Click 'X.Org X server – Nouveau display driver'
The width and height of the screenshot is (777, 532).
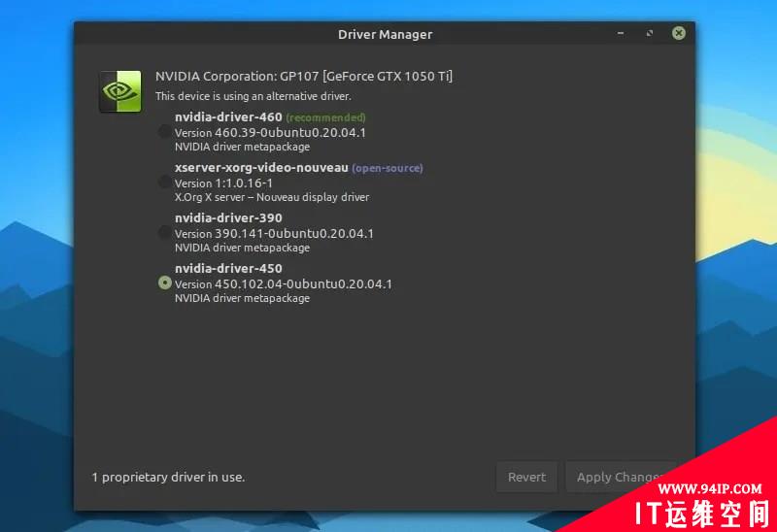[x=272, y=197]
